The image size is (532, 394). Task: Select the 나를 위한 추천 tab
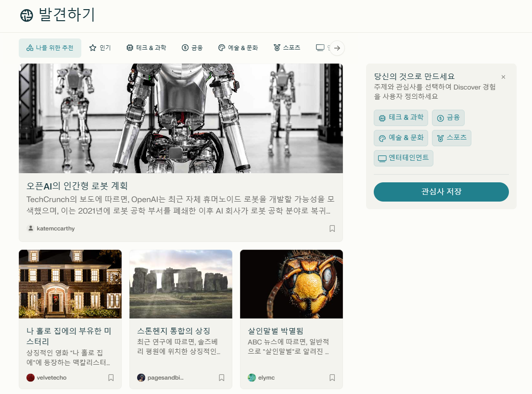pos(50,48)
